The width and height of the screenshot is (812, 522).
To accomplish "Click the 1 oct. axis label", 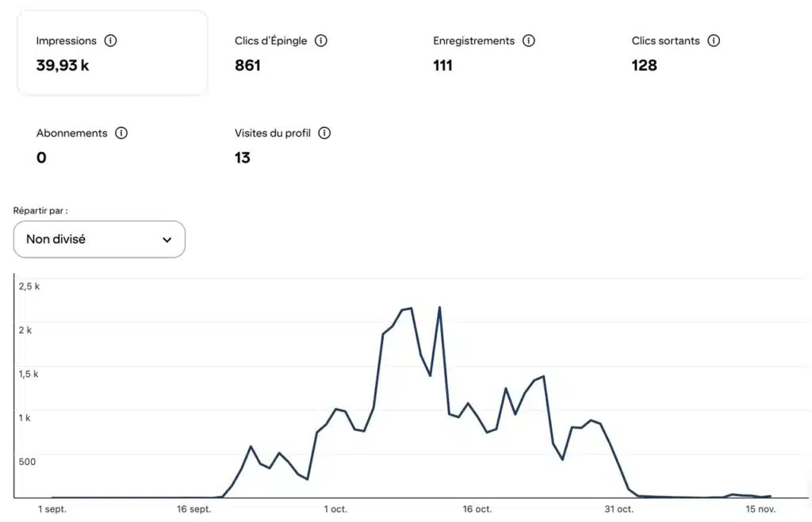I will pos(335,509).
